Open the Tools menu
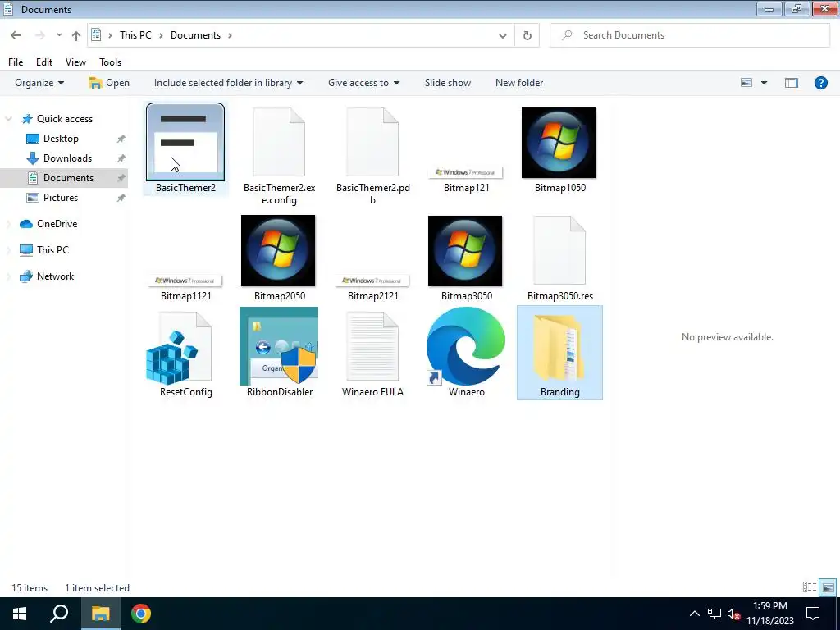Image resolution: width=840 pixels, height=630 pixels. (x=111, y=62)
